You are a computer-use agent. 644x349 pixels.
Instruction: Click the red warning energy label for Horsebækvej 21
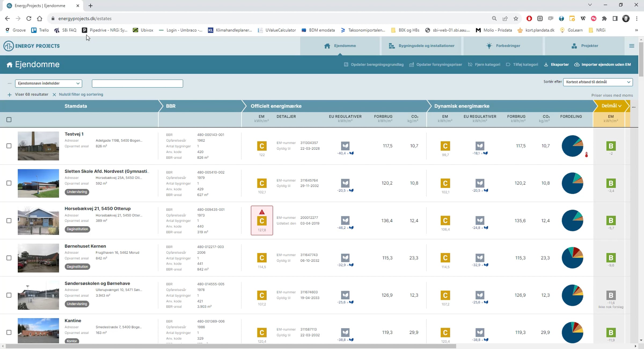[x=262, y=220]
